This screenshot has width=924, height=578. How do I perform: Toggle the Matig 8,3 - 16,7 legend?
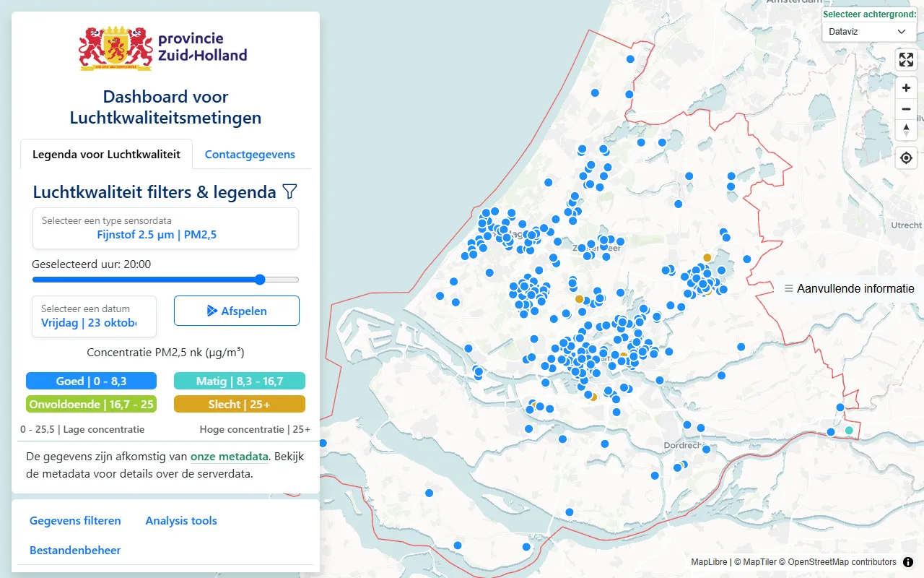pyautogui.click(x=240, y=381)
